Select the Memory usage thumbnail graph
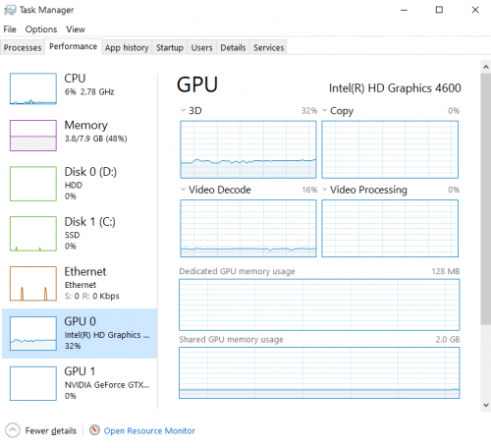This screenshot has width=491, height=448. 33,136
